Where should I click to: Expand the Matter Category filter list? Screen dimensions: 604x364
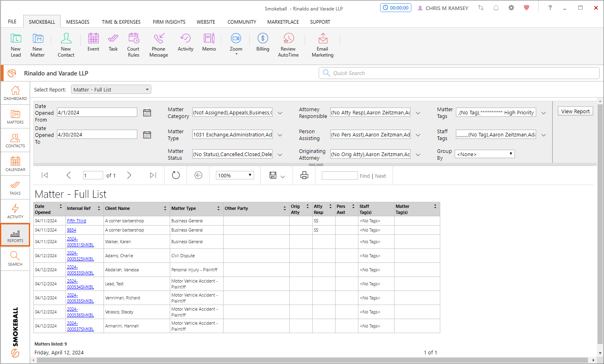pos(280,113)
